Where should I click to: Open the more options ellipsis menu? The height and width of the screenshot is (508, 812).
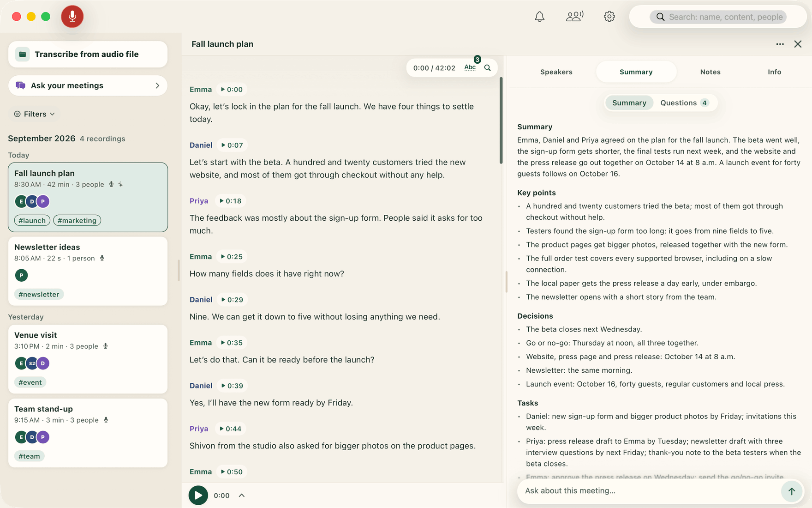(x=780, y=44)
